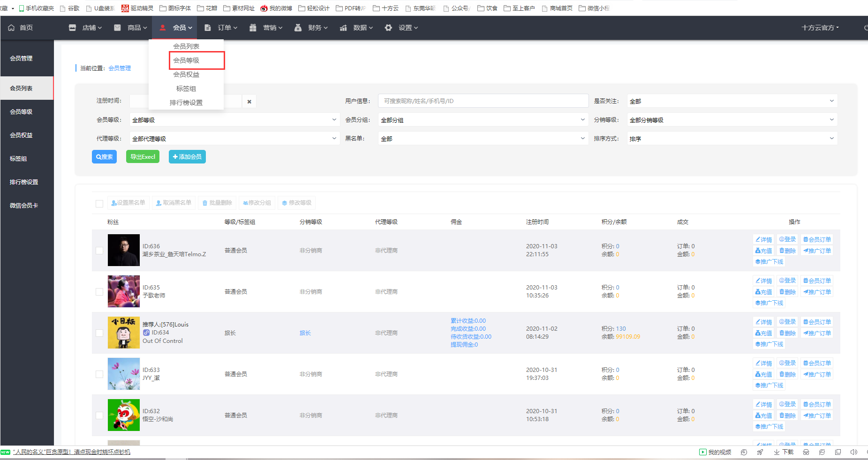Image resolution: width=868 pixels, height=460 pixels.
Task: Select 排行榜设置 in the dropdown menu
Action: [x=186, y=103]
